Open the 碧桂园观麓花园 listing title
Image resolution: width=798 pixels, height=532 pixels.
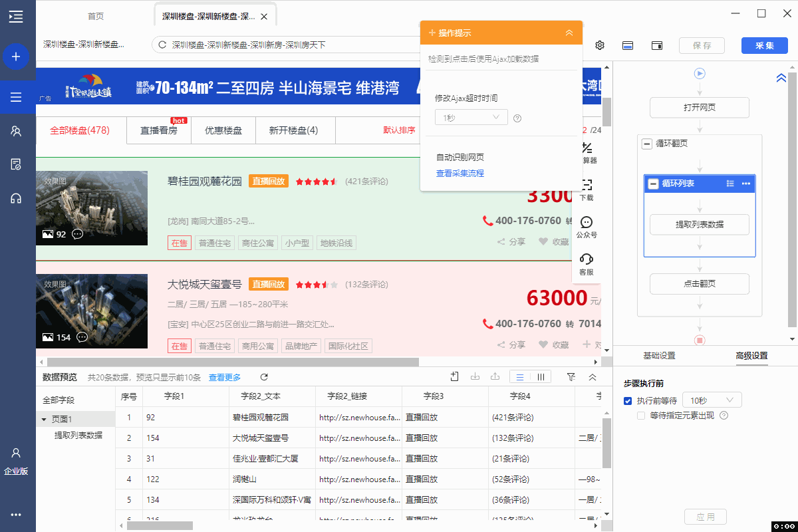(x=205, y=181)
